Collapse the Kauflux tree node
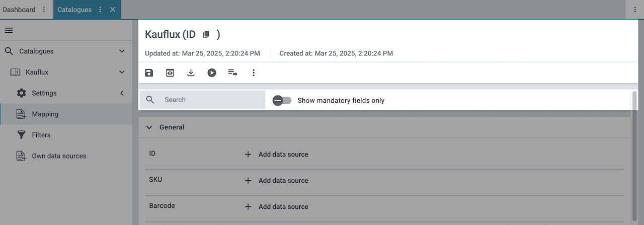644x225 pixels. 122,72
